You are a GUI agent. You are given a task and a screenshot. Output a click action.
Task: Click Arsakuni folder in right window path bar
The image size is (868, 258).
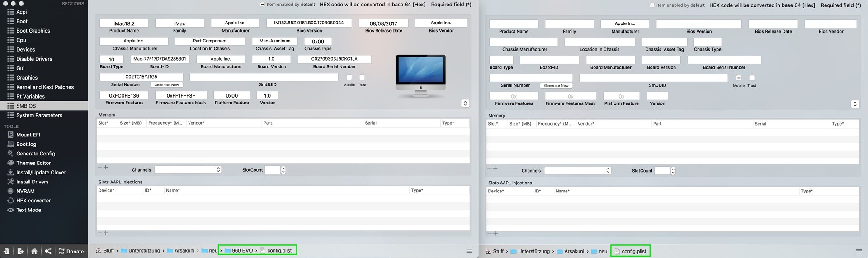click(x=571, y=252)
